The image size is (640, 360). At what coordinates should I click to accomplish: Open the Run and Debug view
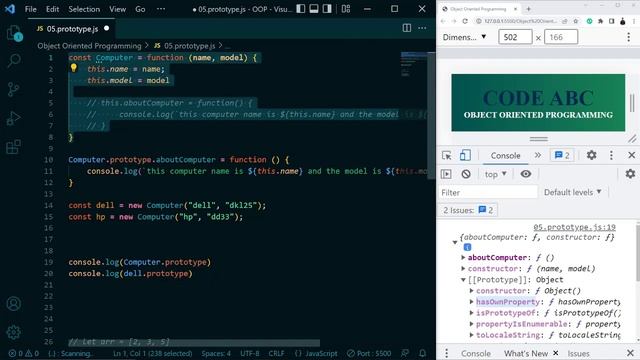(13, 118)
